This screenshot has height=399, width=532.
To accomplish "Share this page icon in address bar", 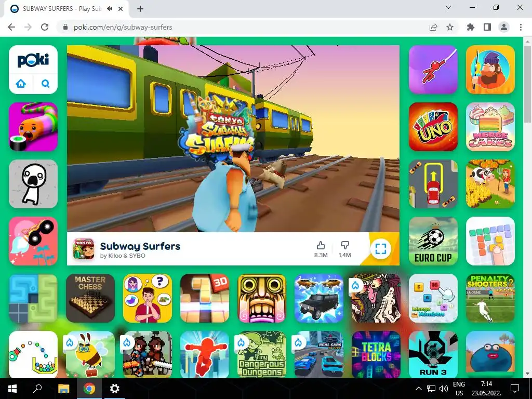I will coord(433,27).
